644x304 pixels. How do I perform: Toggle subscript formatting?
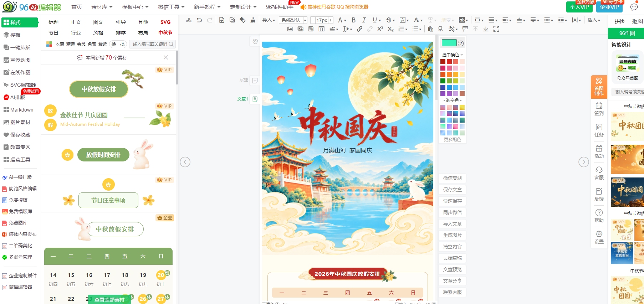pos(390,29)
